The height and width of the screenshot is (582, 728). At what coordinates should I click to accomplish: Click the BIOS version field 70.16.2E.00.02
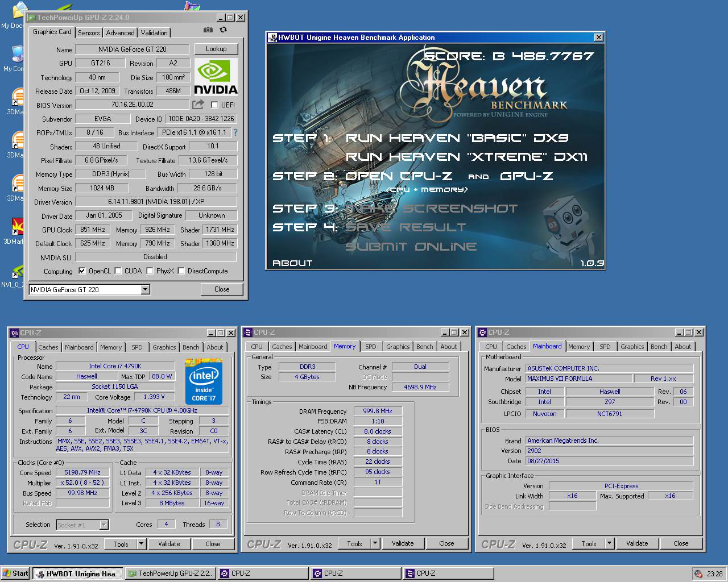(x=132, y=105)
